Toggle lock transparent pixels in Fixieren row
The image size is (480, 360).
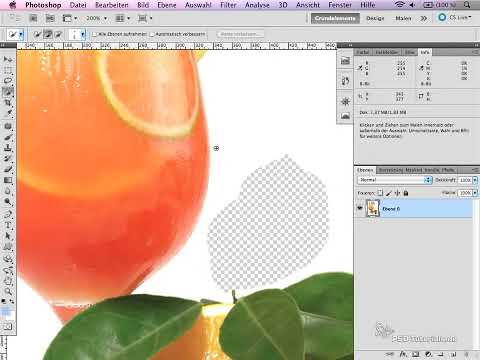click(x=380, y=193)
